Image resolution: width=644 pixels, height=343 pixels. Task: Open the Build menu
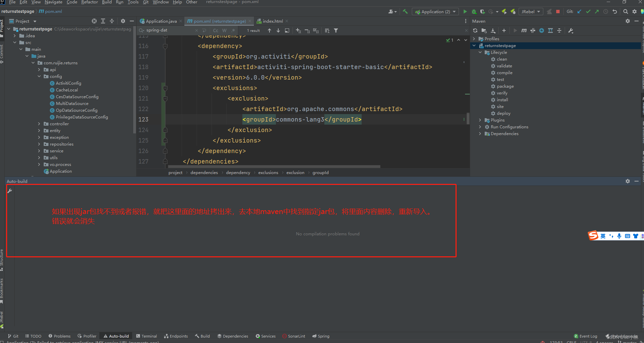click(x=106, y=2)
